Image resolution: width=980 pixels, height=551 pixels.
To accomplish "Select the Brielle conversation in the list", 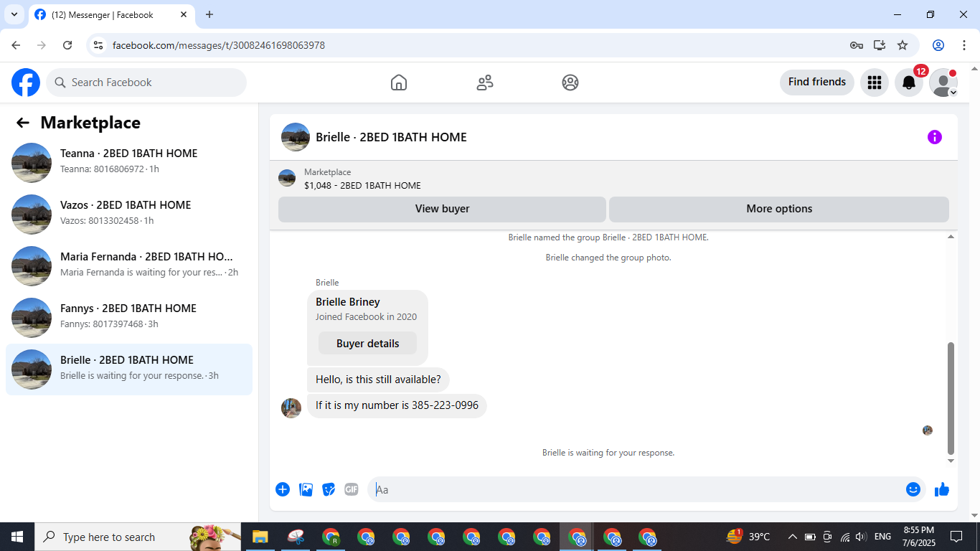I will pyautogui.click(x=129, y=369).
